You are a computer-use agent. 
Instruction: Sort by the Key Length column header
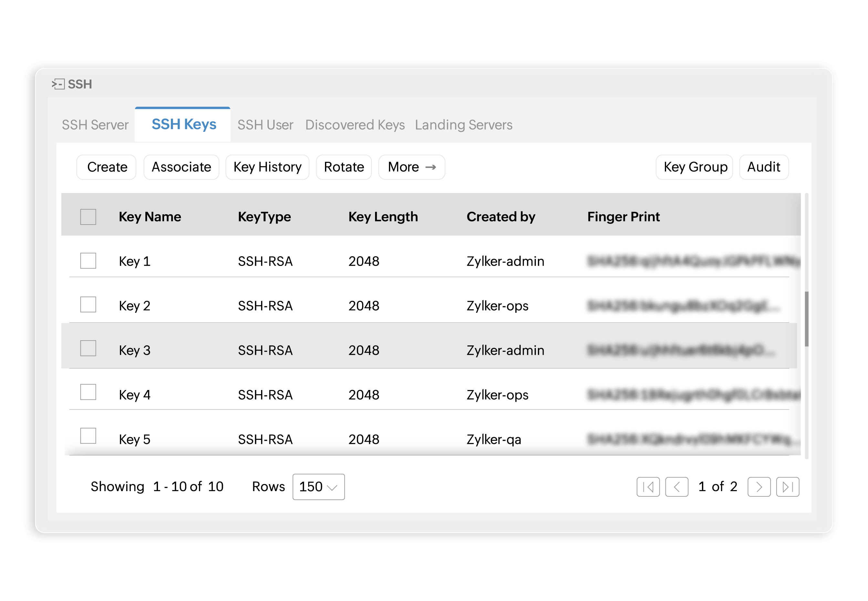(383, 217)
